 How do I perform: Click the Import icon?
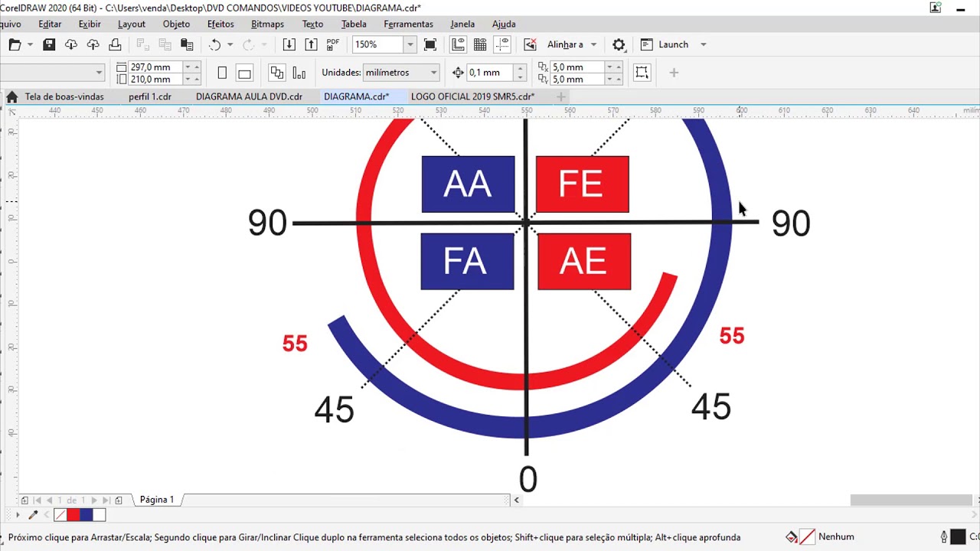289,44
